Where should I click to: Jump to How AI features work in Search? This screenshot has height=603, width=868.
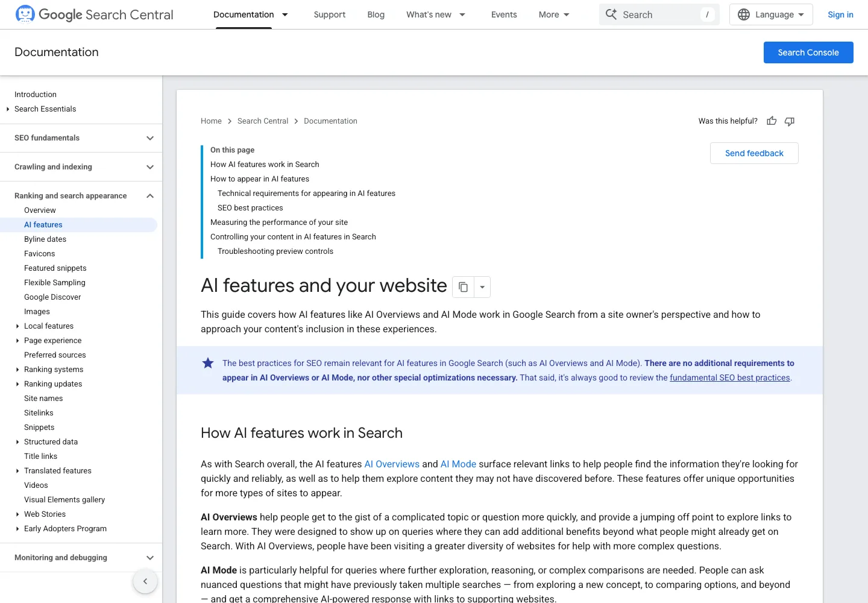pos(265,165)
